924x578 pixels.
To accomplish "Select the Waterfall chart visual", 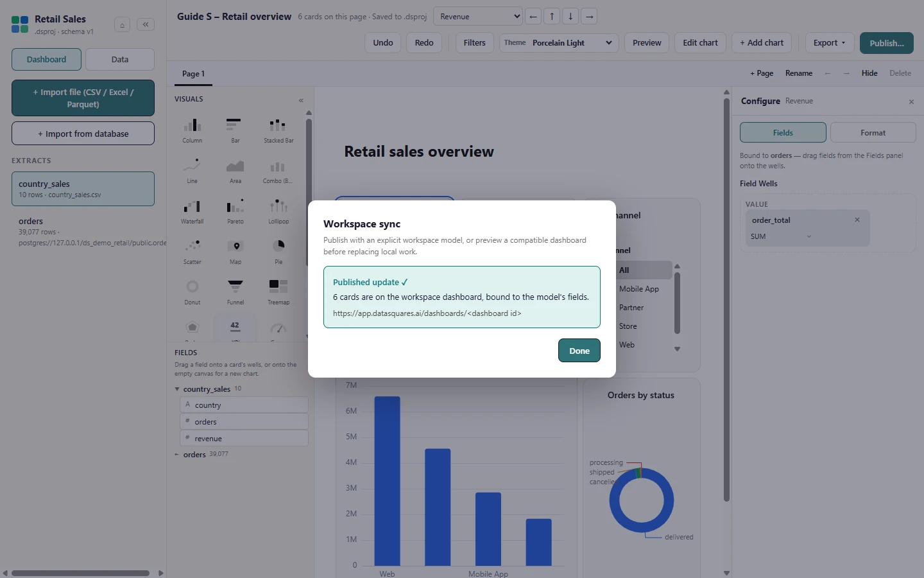I will (193, 211).
